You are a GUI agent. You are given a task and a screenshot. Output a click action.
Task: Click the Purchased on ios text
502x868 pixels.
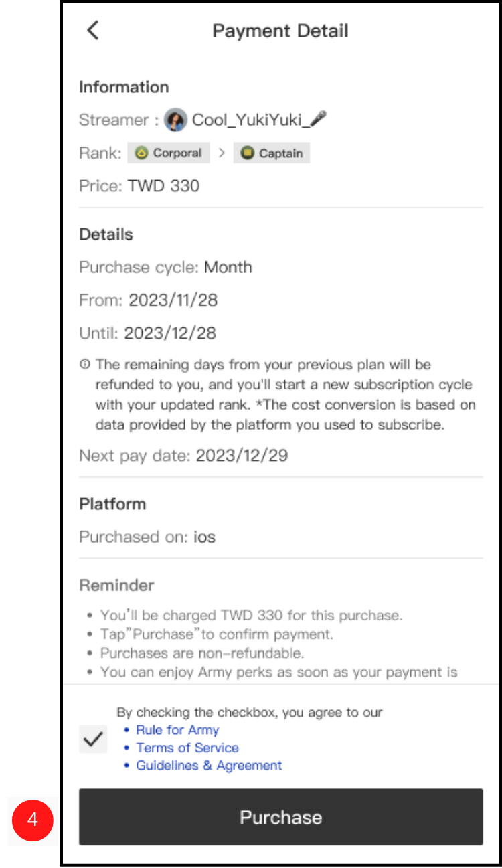pos(205,537)
